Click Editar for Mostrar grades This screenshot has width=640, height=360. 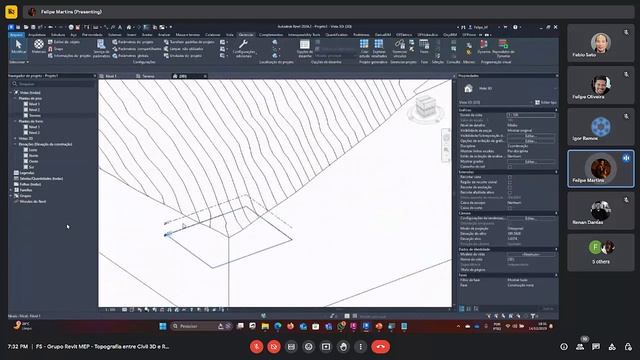(530, 162)
